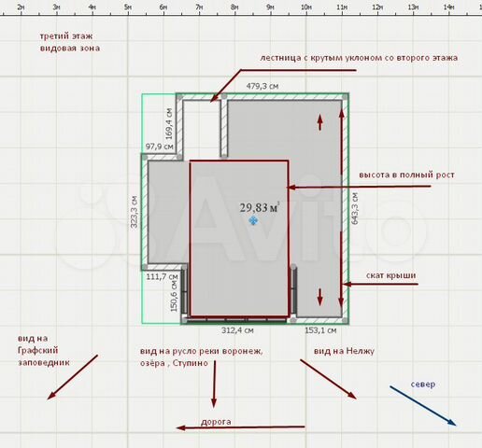Select the 111,7 см dimension label

pyautogui.click(x=163, y=276)
